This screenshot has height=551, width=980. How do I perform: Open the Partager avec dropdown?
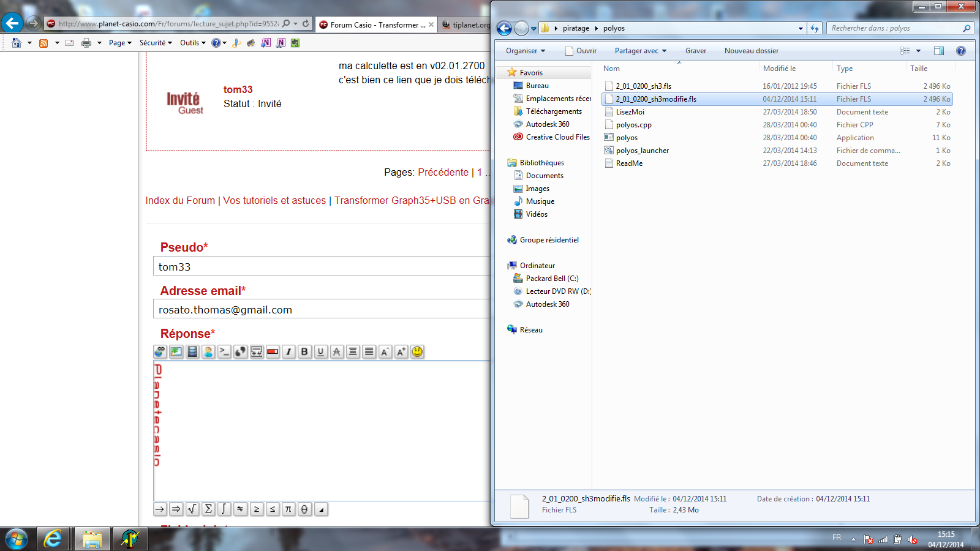pos(641,51)
